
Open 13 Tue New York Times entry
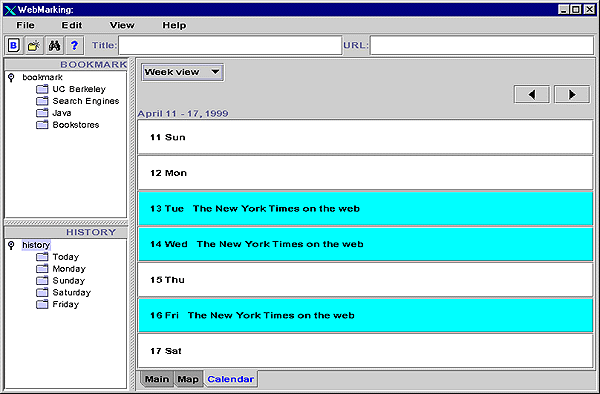[365, 208]
